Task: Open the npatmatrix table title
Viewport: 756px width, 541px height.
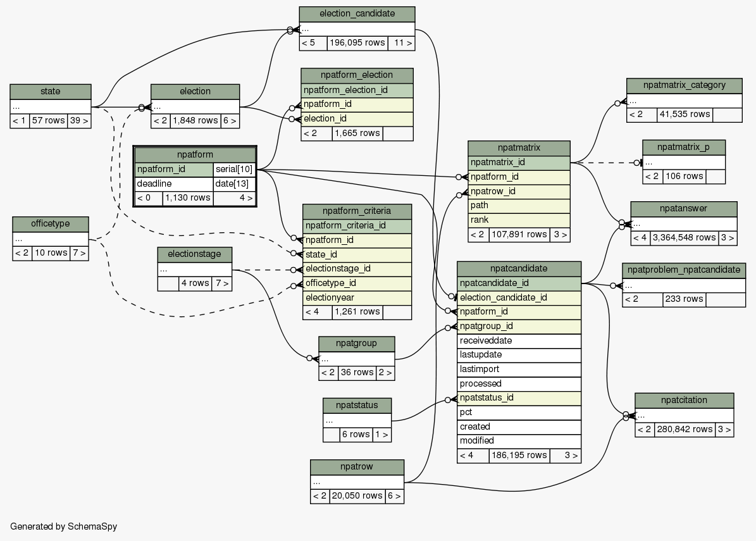Action: 519,148
